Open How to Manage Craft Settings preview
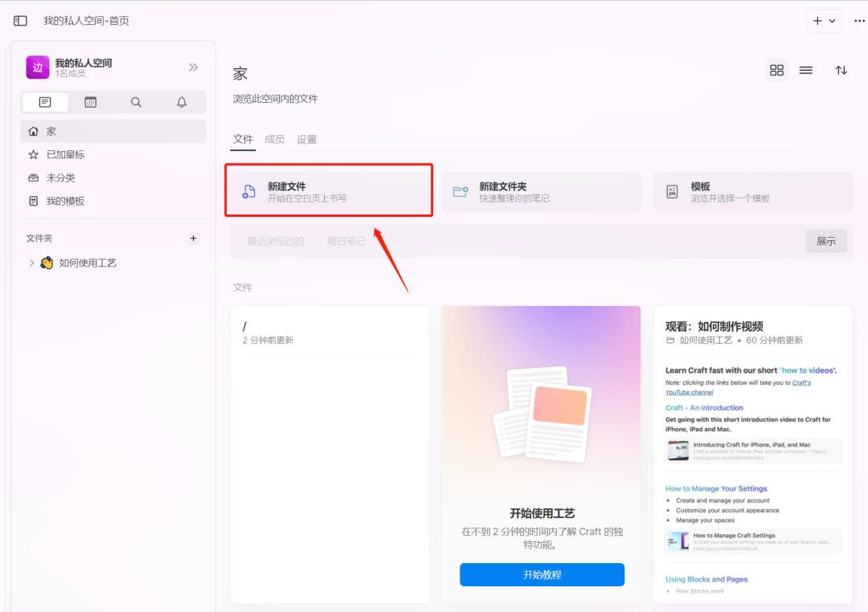Viewport: 868px width, 612px height. click(x=753, y=542)
